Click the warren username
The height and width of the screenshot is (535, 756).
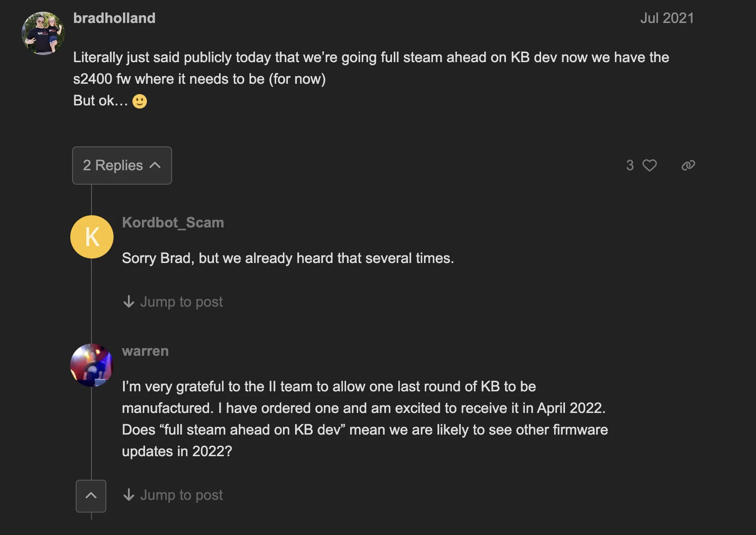click(x=145, y=351)
